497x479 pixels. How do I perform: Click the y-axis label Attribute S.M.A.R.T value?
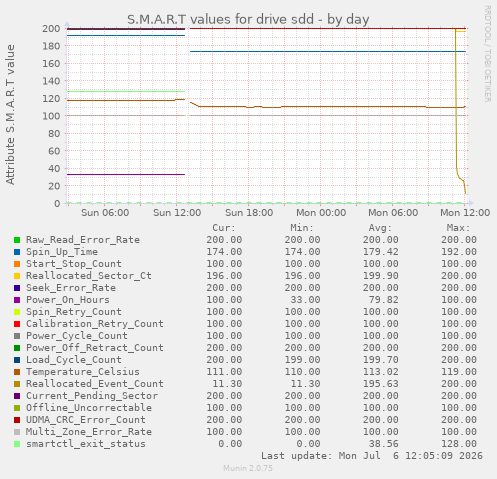tap(10, 114)
